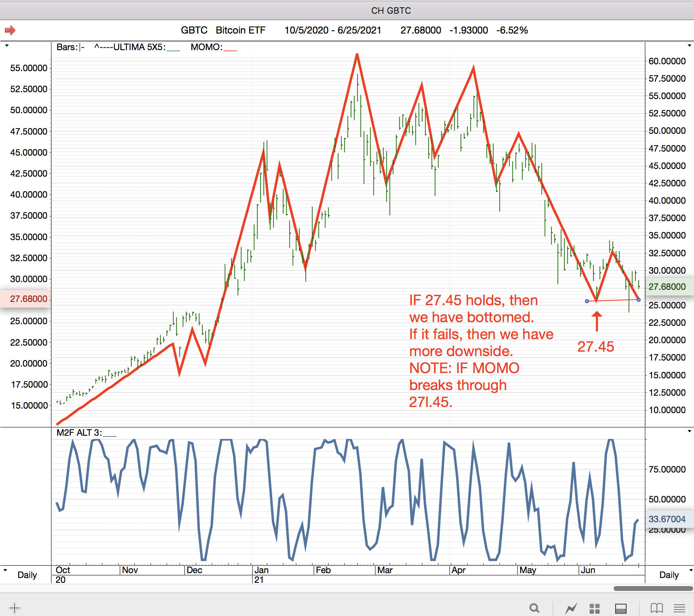Click the Bars legend label
694x616 pixels.
[x=67, y=47]
